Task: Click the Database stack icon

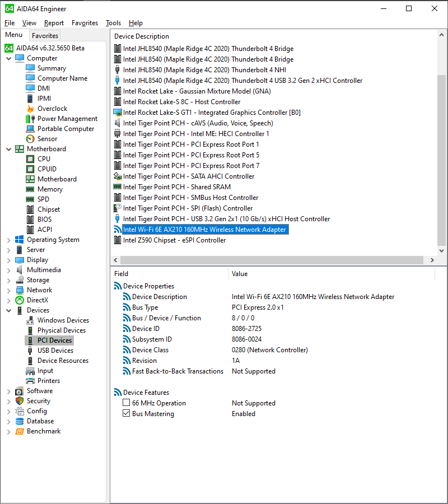Action: pyautogui.click(x=20, y=421)
